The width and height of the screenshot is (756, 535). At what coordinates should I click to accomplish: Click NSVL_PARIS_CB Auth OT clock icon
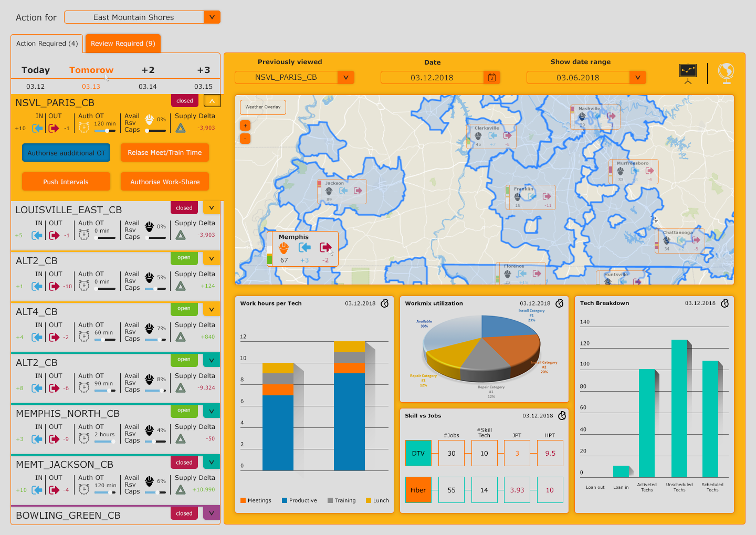point(84,128)
